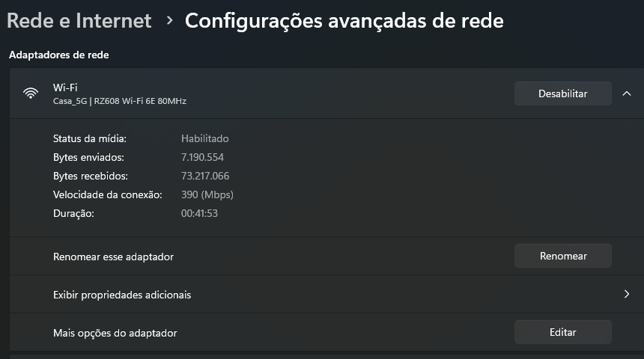Click the Casa_5G RZ608 adapter description

pyautogui.click(x=120, y=101)
